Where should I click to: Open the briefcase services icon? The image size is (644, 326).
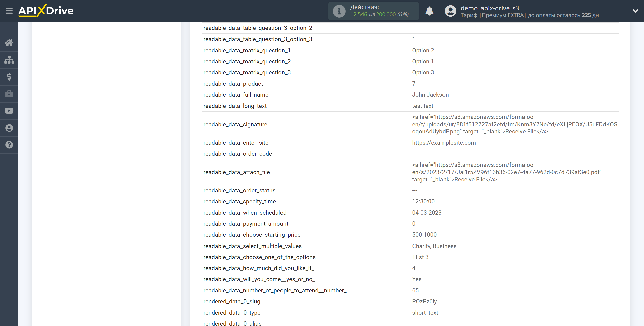(x=9, y=94)
